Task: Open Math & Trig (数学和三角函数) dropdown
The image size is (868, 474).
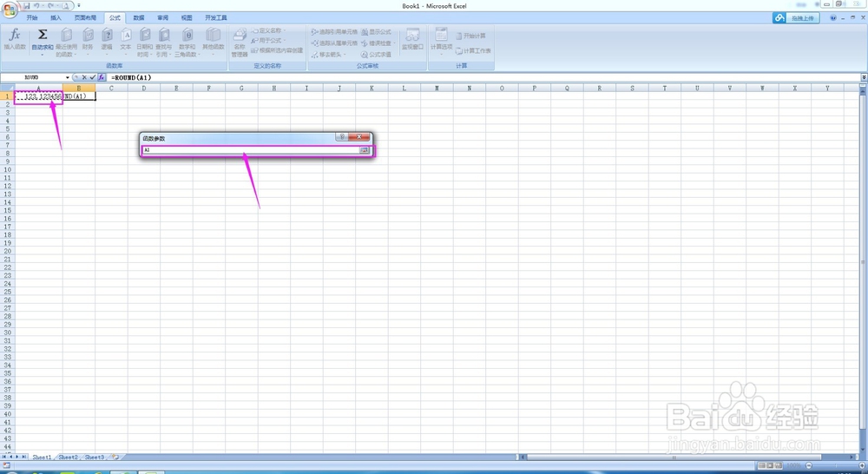Action: pos(187,43)
